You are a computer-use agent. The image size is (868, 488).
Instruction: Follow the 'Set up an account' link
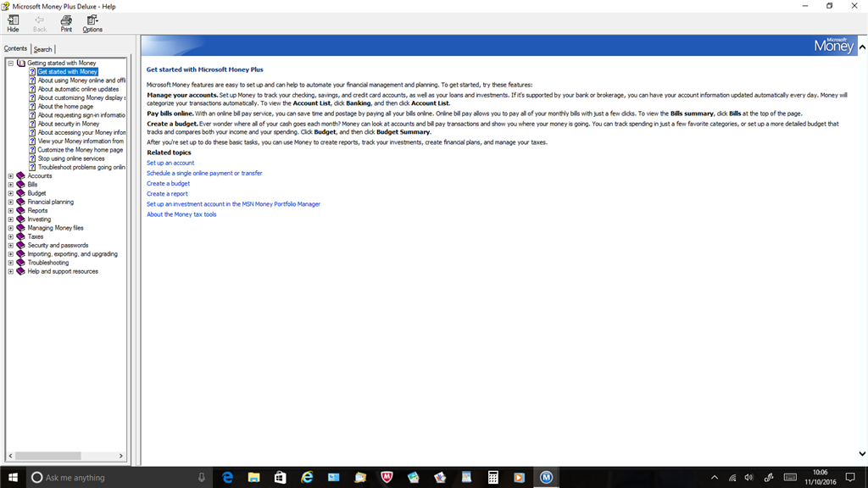tap(170, 163)
